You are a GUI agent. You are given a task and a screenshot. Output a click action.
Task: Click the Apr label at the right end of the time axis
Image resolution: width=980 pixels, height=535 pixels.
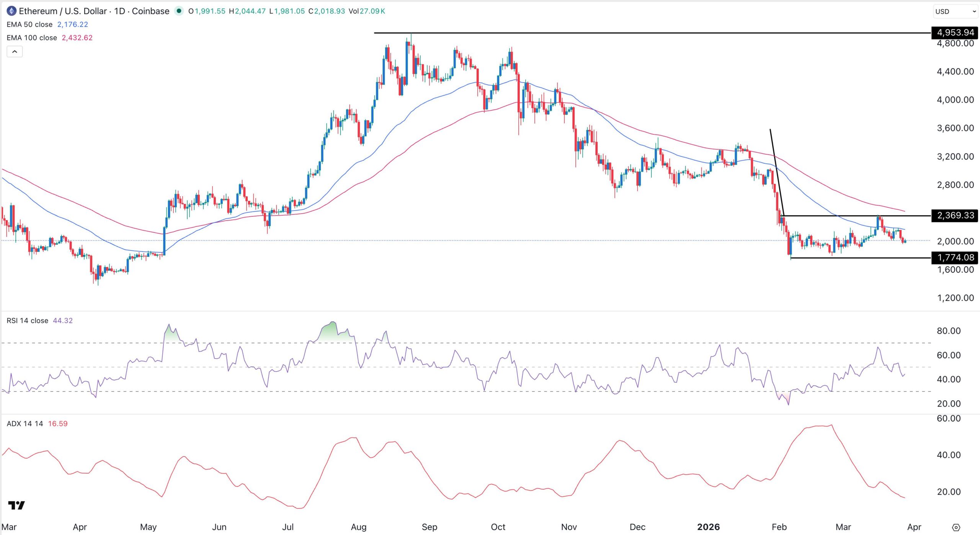coord(914,527)
